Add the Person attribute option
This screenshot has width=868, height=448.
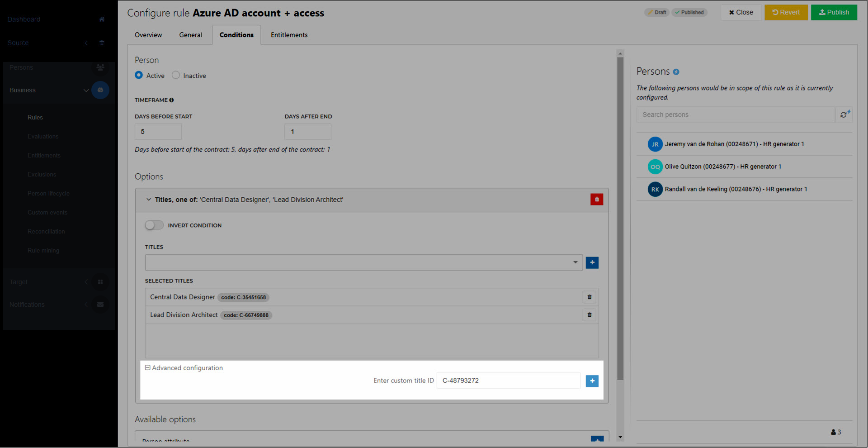pos(597,439)
